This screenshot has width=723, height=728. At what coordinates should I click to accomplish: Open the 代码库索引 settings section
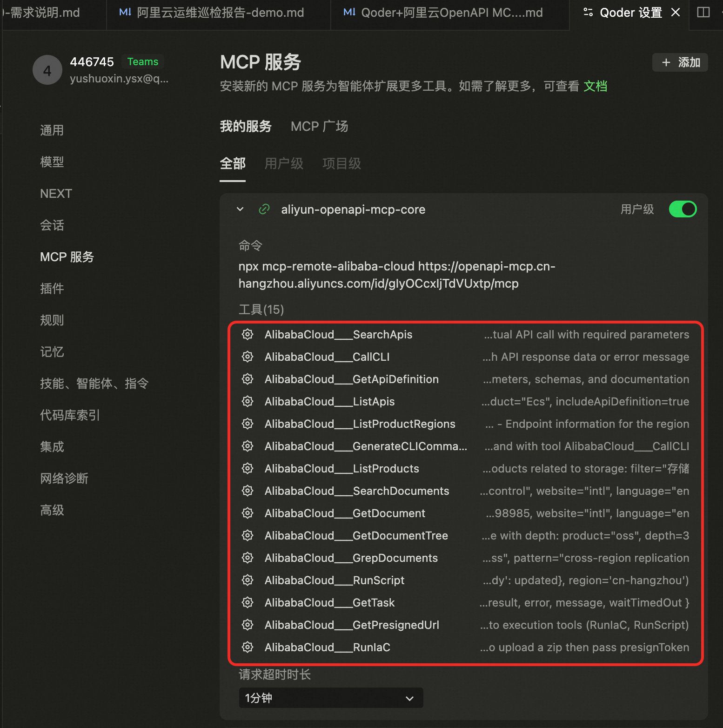[70, 415]
